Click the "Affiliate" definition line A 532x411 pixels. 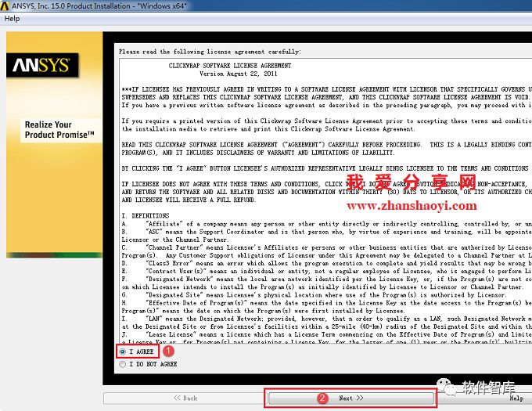[327, 224]
